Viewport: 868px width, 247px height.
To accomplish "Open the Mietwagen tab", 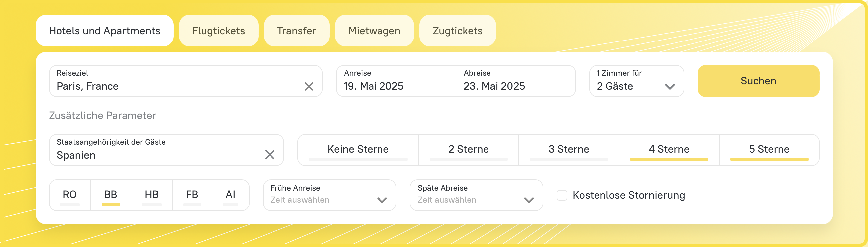I will (374, 31).
